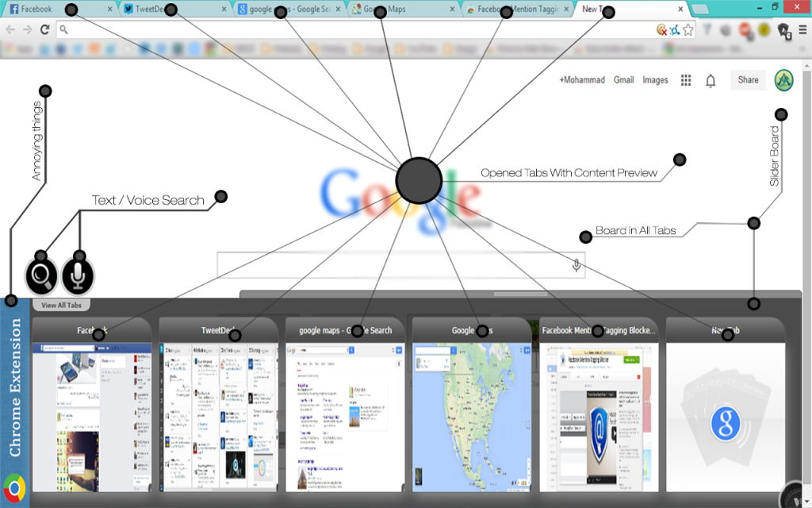Open the +Mohammad profile link
The height and width of the screenshot is (508, 812).
(x=582, y=80)
